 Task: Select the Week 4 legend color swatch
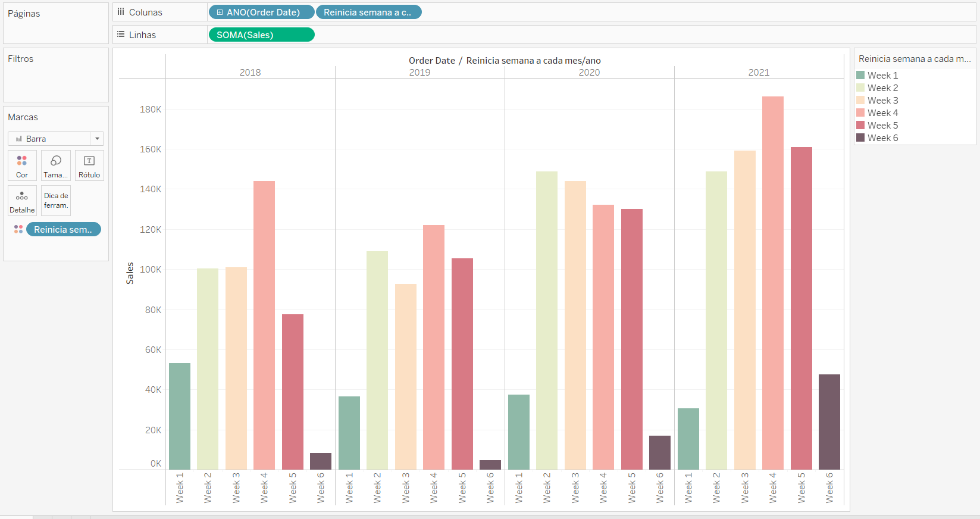click(860, 112)
